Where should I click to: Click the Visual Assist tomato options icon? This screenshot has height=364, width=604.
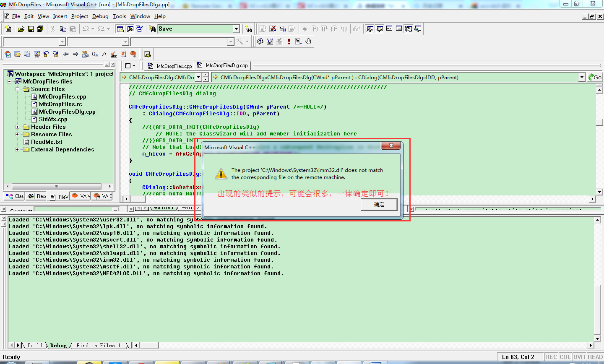pyautogui.click(x=133, y=54)
